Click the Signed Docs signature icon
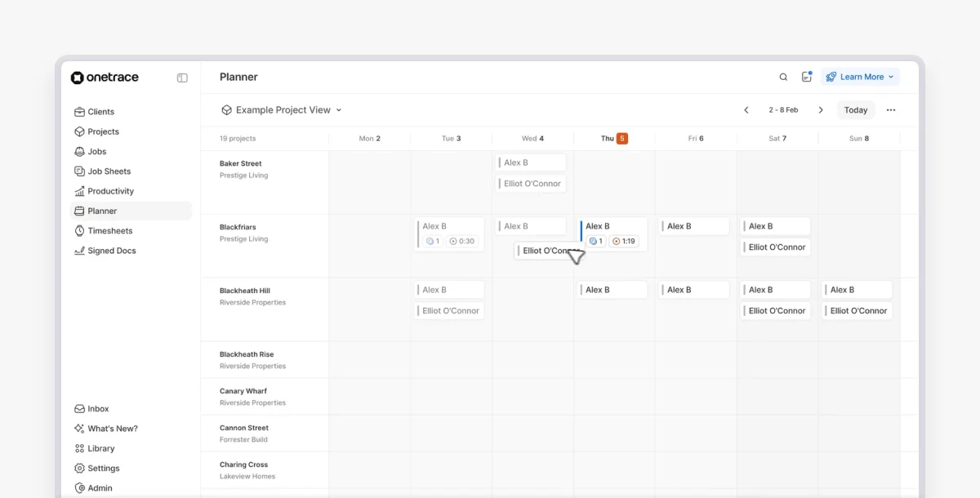This screenshot has height=498, width=980. (x=79, y=251)
